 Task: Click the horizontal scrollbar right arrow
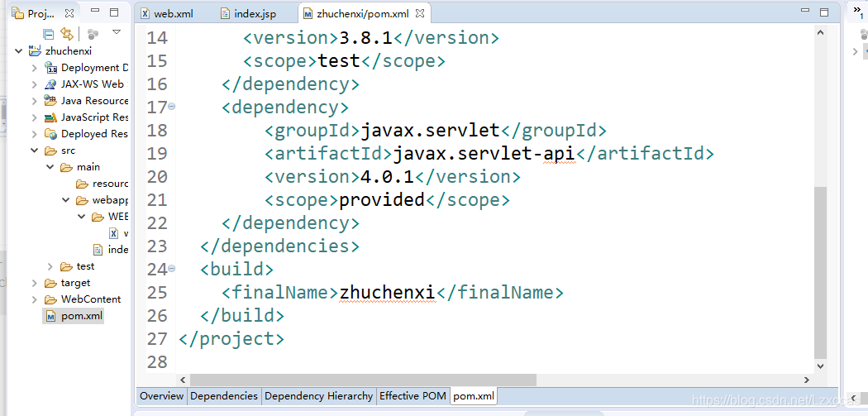click(x=808, y=380)
